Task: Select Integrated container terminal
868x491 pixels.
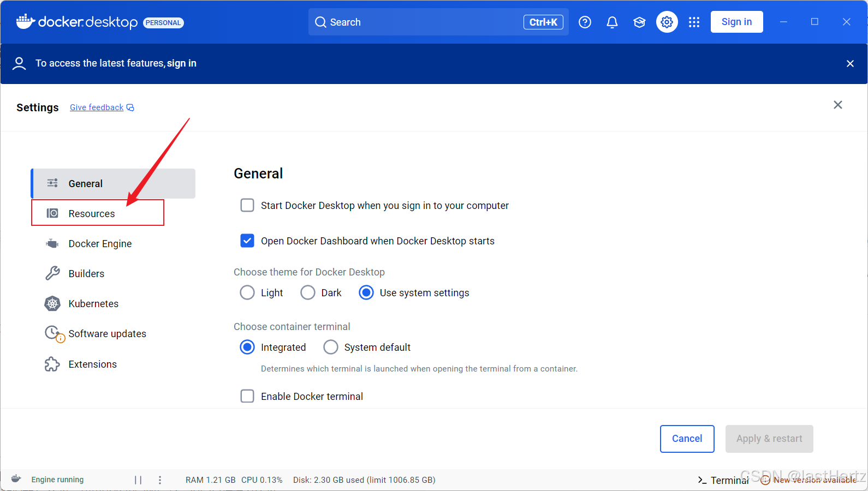Action: (247, 347)
